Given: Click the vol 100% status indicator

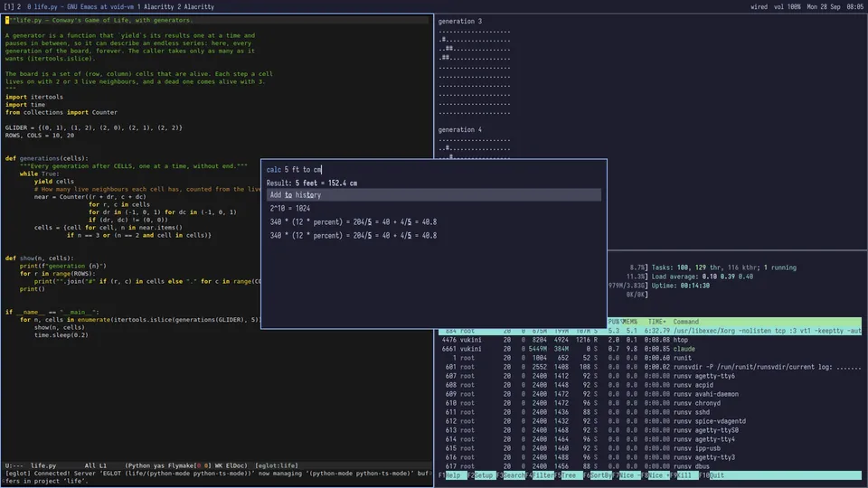Looking at the screenshot, I should coord(787,6).
